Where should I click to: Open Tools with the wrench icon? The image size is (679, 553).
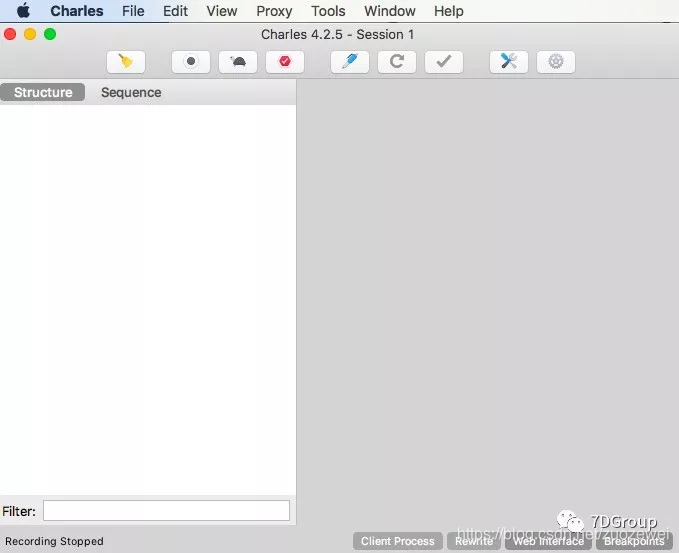coord(509,62)
